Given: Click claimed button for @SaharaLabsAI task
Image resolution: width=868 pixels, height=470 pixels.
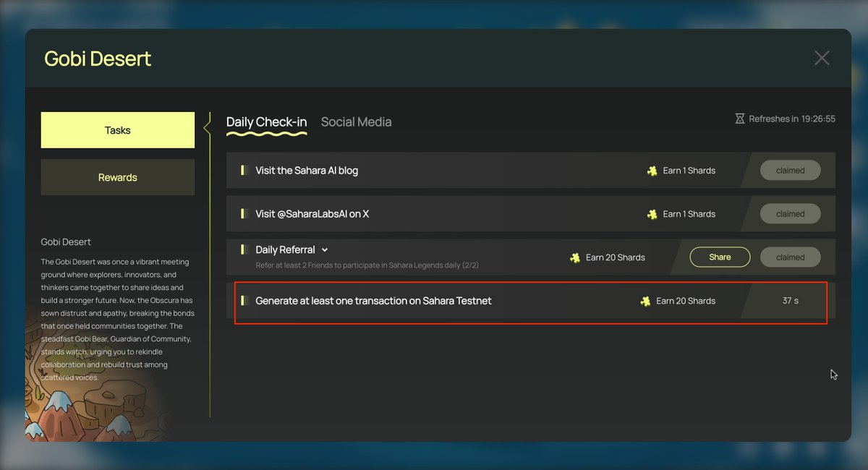Looking at the screenshot, I should (x=790, y=214).
